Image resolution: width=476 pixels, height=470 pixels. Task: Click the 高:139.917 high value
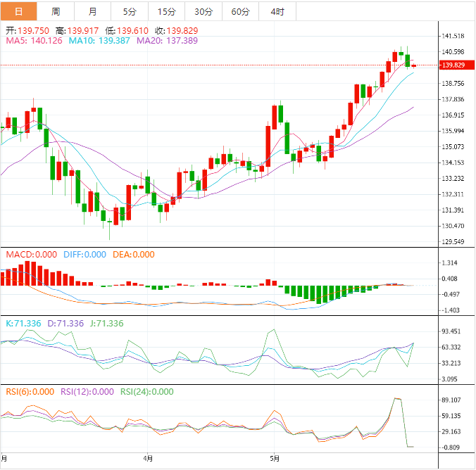point(77,31)
